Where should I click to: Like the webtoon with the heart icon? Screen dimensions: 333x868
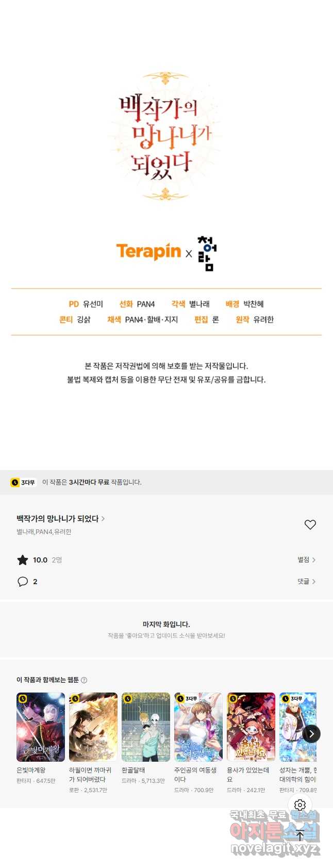pos(310,525)
